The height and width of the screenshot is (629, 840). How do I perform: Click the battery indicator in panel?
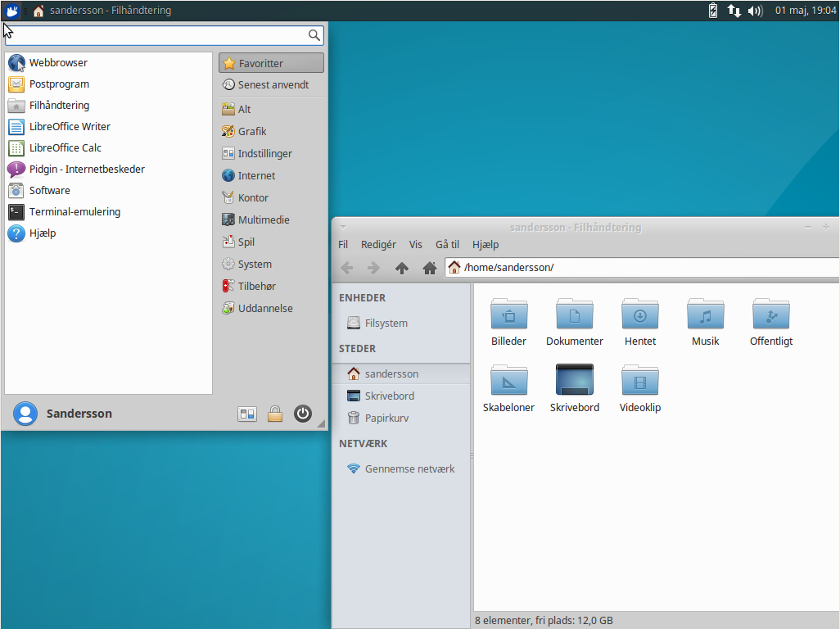[x=713, y=10]
